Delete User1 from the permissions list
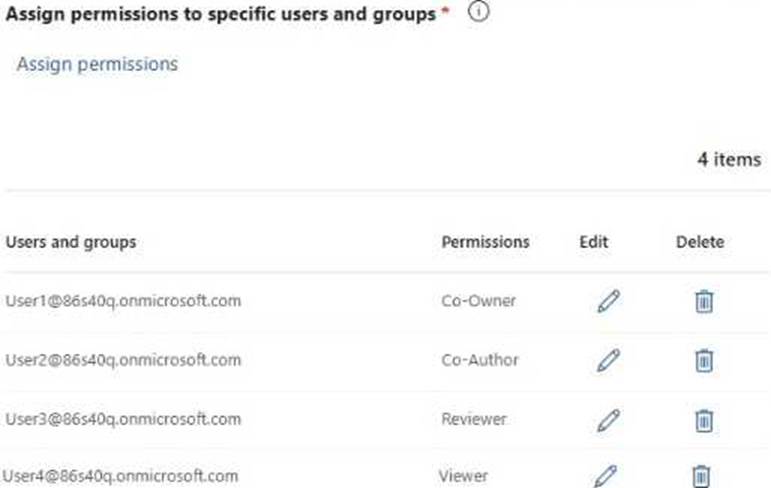Viewport: 771px width, 488px height. (x=704, y=301)
